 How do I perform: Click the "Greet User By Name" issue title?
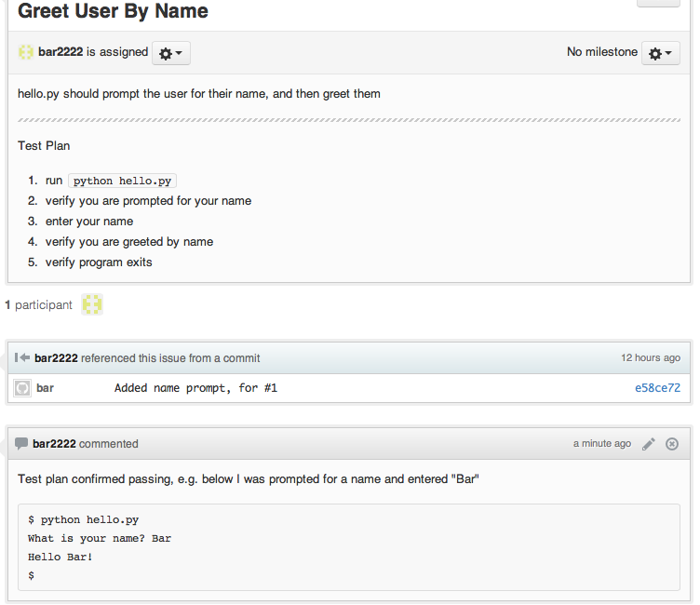(x=113, y=12)
